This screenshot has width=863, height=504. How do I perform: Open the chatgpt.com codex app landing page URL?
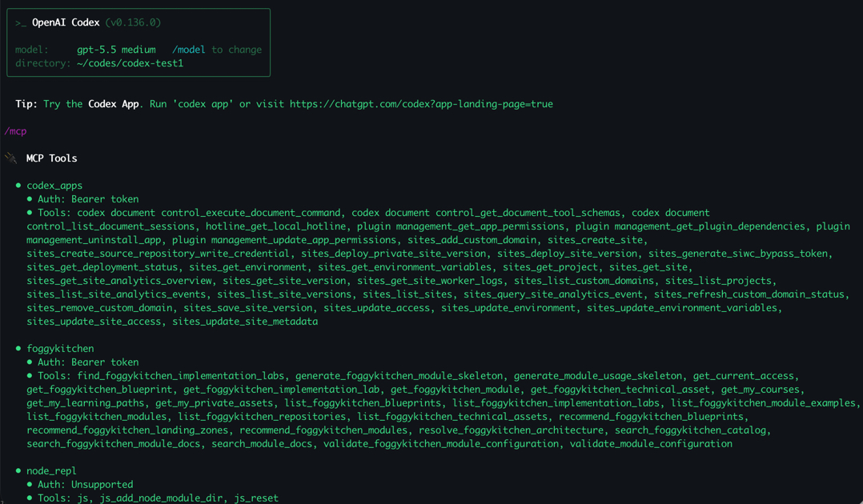[x=421, y=104]
